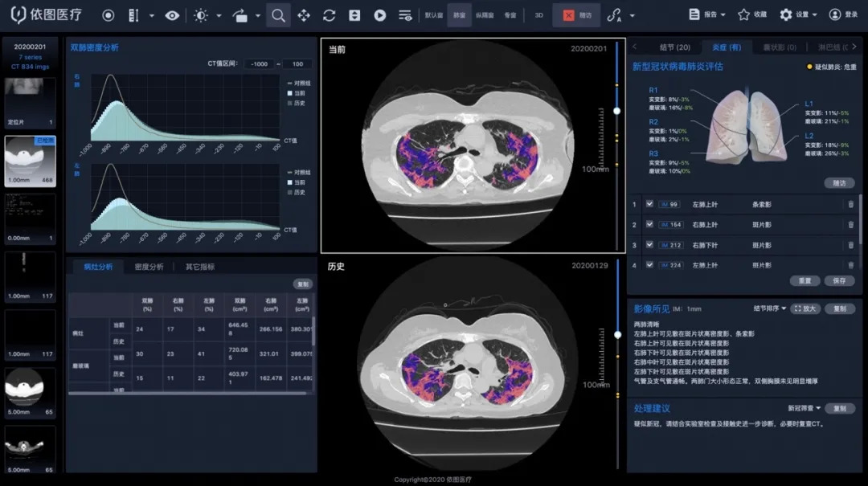This screenshot has width=868, height=486.
Task: Toggle the eye visibility icon in toolbar
Action: pos(172,15)
